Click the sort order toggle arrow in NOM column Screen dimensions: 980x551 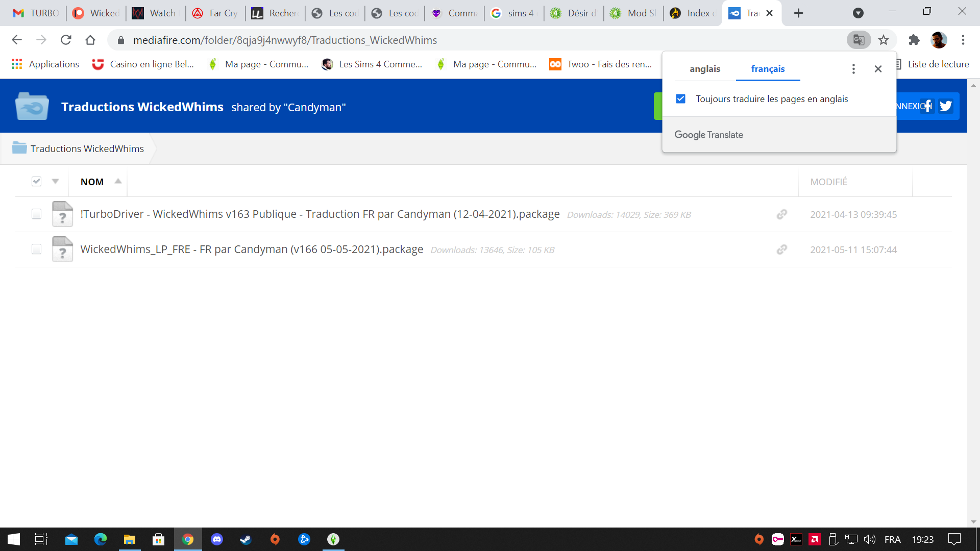(x=118, y=181)
